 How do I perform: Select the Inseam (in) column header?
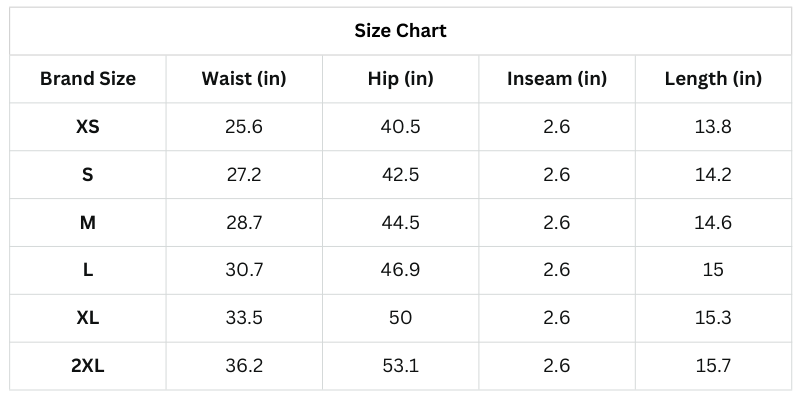pyautogui.click(x=557, y=79)
